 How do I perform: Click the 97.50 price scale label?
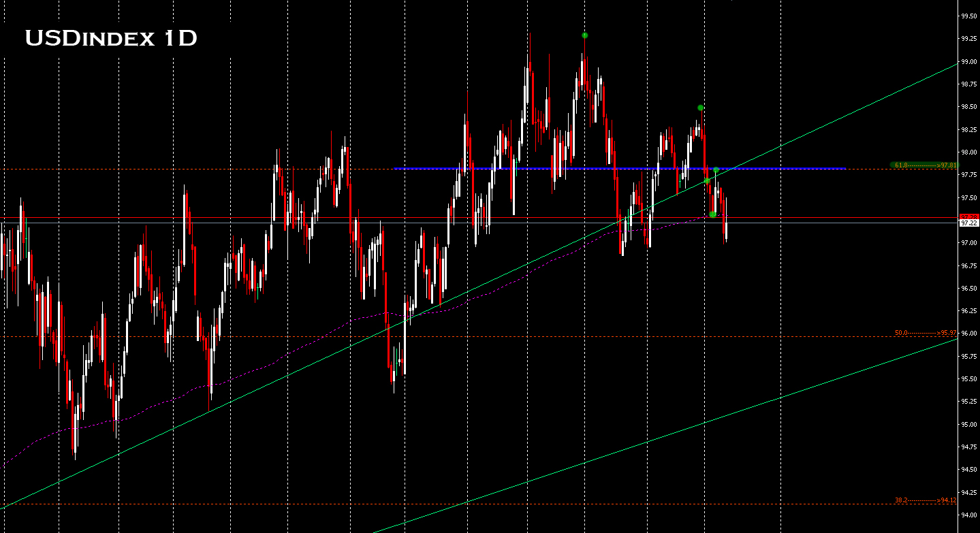(968, 197)
